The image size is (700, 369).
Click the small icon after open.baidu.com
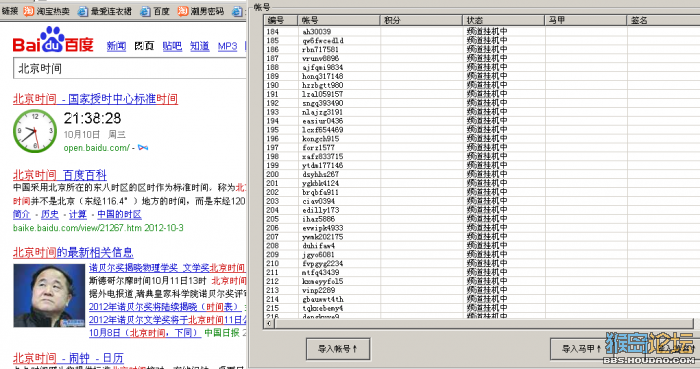143,148
